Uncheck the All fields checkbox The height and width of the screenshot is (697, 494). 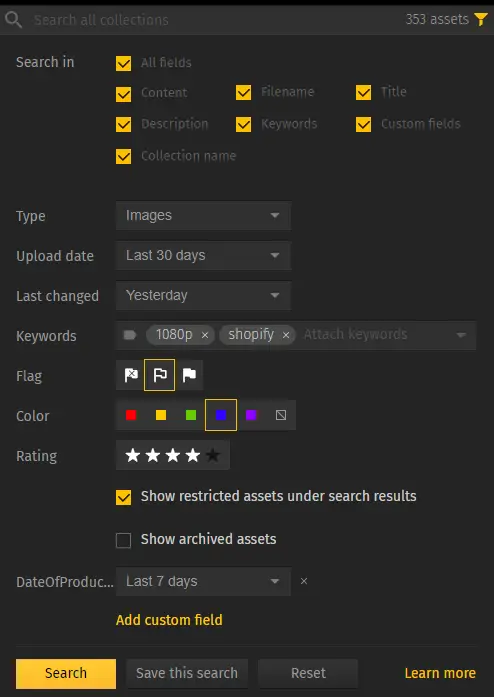click(x=124, y=63)
